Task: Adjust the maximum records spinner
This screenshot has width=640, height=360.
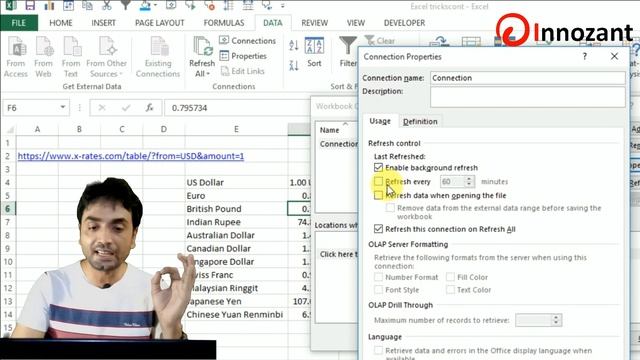Action: (556, 320)
